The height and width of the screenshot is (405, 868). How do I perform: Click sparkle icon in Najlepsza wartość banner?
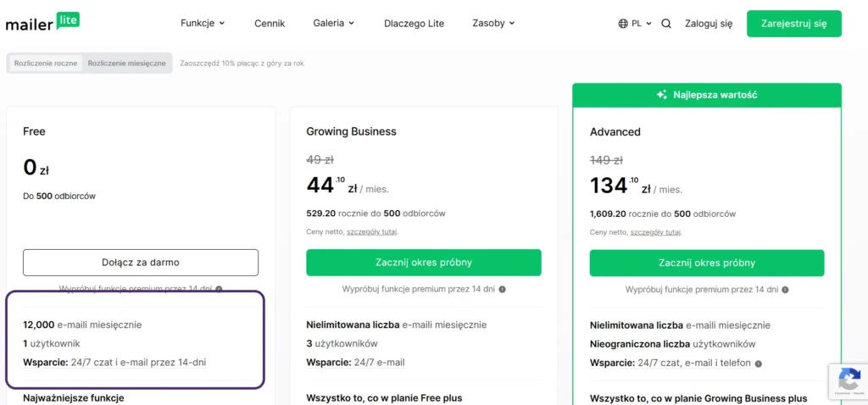click(661, 95)
